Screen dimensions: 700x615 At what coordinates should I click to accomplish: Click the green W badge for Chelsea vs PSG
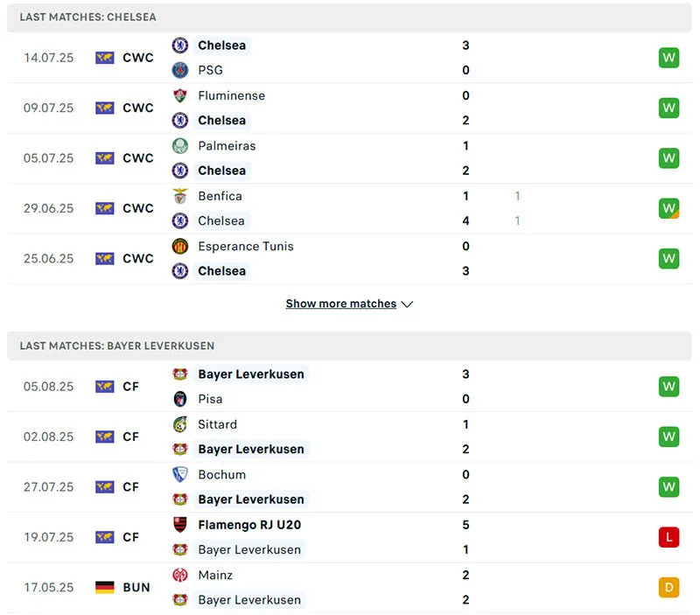click(668, 58)
